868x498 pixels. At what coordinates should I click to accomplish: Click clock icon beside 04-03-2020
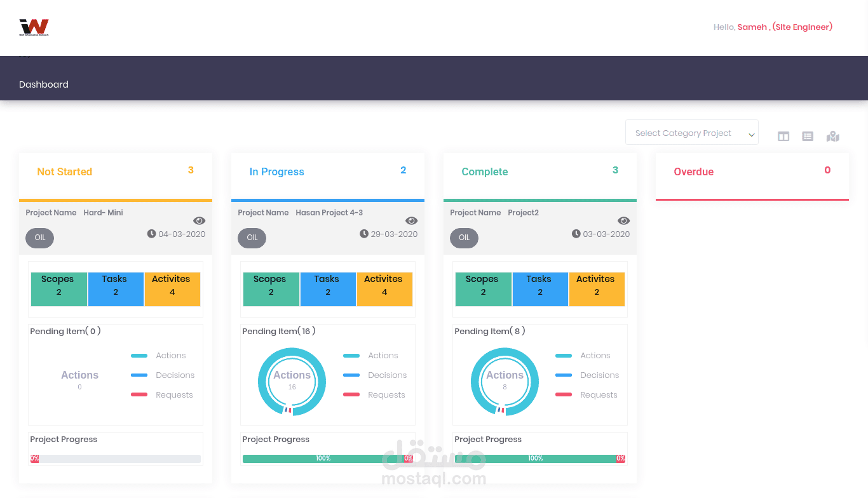(x=151, y=234)
